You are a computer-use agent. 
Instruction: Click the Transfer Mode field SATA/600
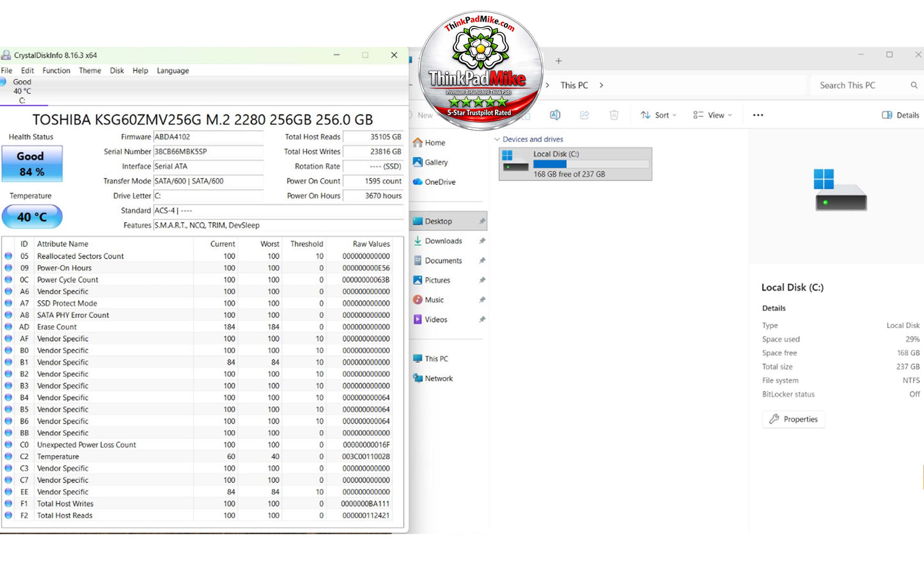point(208,181)
